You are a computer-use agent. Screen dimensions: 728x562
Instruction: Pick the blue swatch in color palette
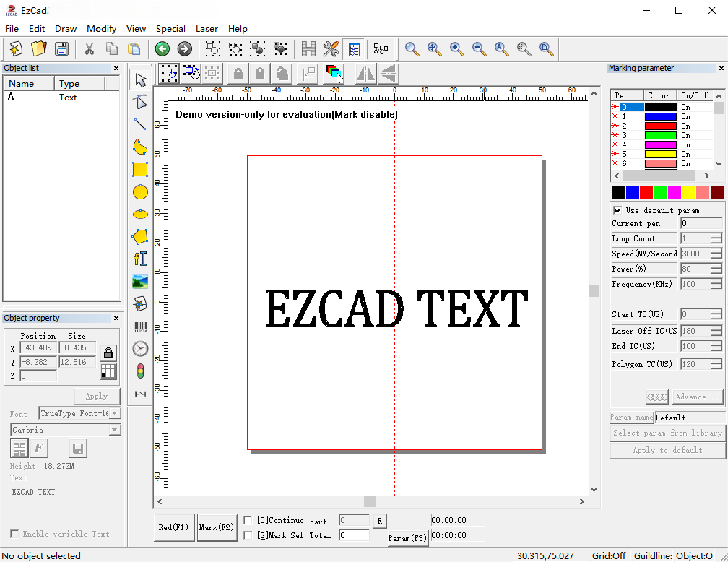pyautogui.click(x=633, y=192)
